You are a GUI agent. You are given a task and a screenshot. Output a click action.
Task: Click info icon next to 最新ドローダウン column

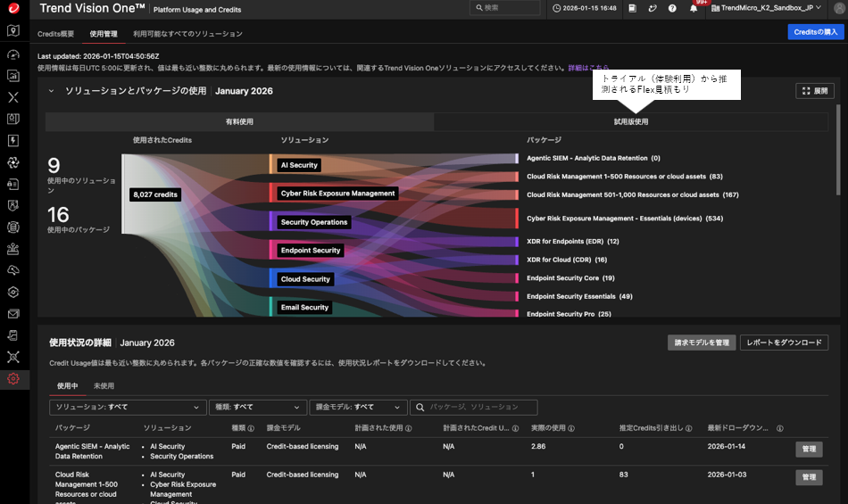point(780,428)
